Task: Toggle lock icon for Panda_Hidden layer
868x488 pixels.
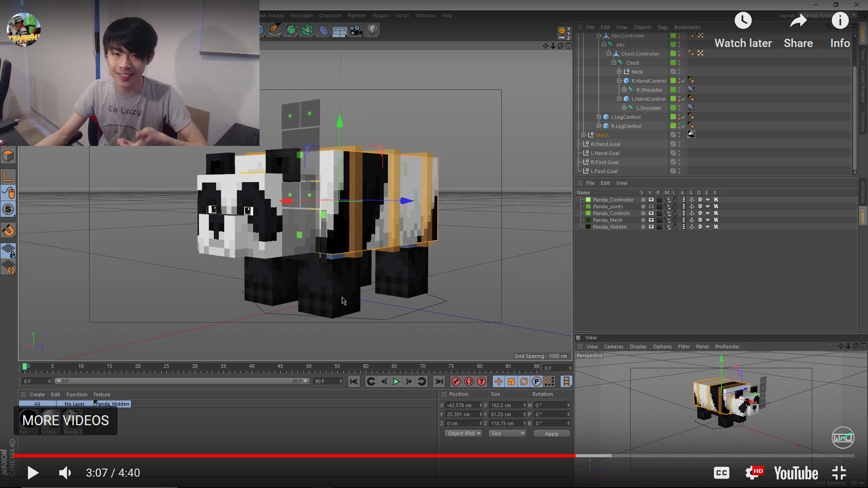Action: click(x=675, y=227)
